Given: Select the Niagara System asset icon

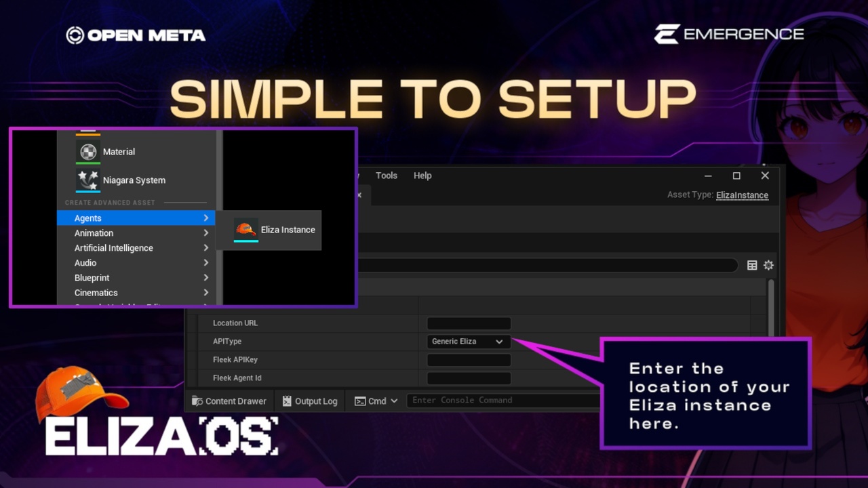Looking at the screenshot, I should 88,180.
